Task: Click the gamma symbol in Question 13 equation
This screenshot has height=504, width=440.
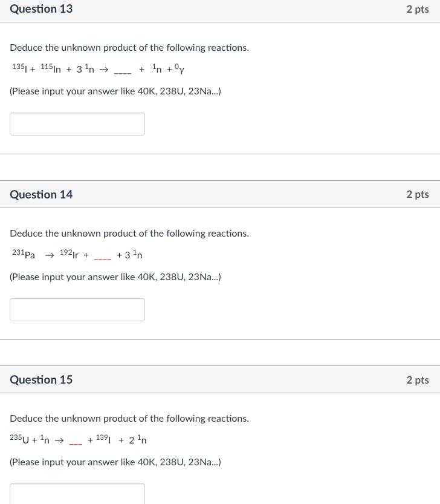Action: click(x=180, y=70)
